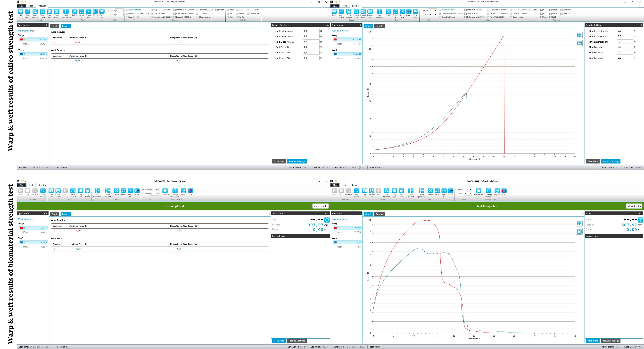
Task: Click Logout in the biomaterial graph window
Action: 497,192
